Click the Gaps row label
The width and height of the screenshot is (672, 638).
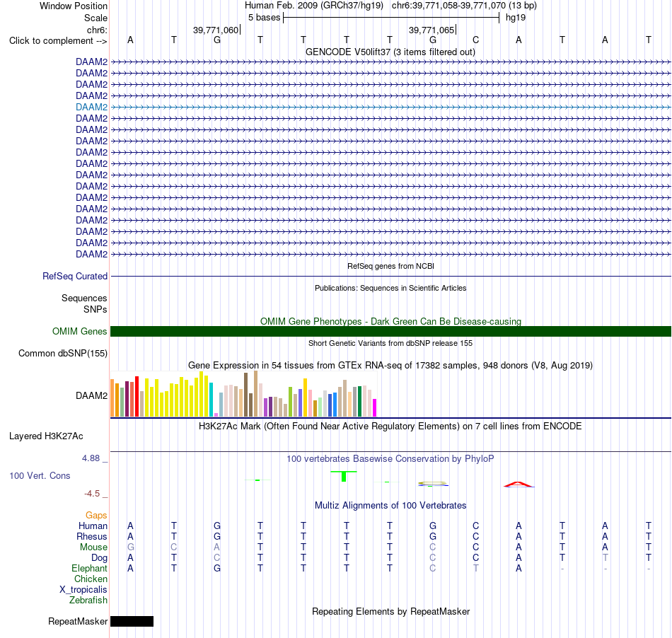[x=96, y=515]
